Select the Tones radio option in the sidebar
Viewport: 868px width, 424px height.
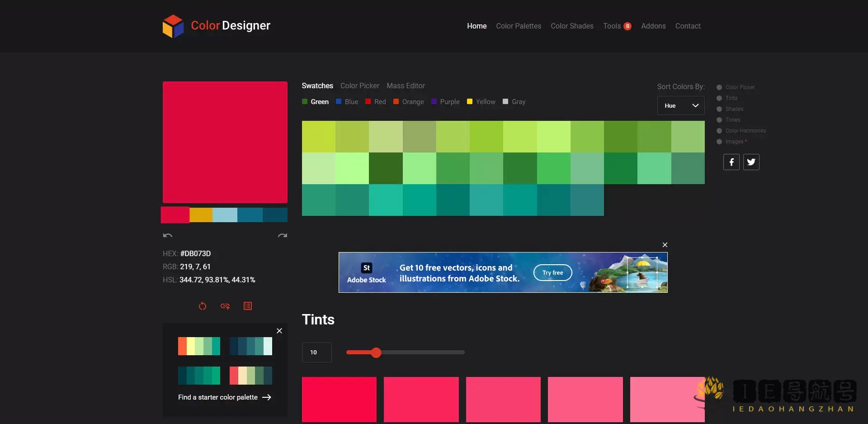[719, 119]
